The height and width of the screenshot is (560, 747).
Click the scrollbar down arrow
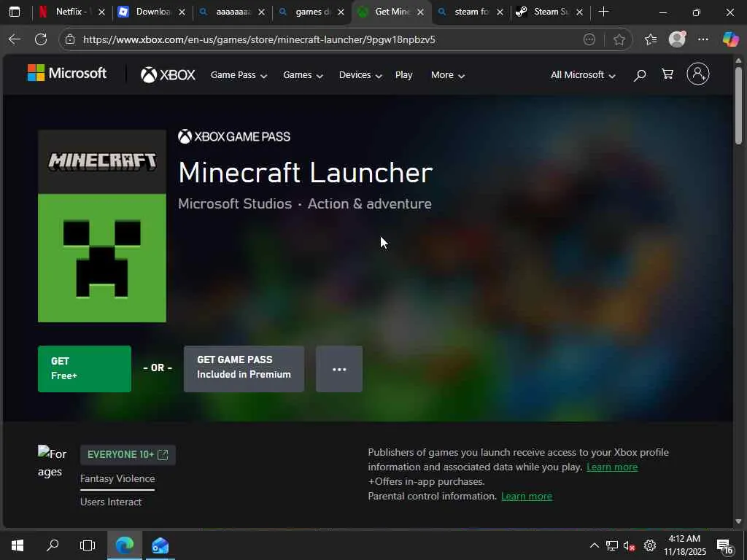click(x=738, y=521)
